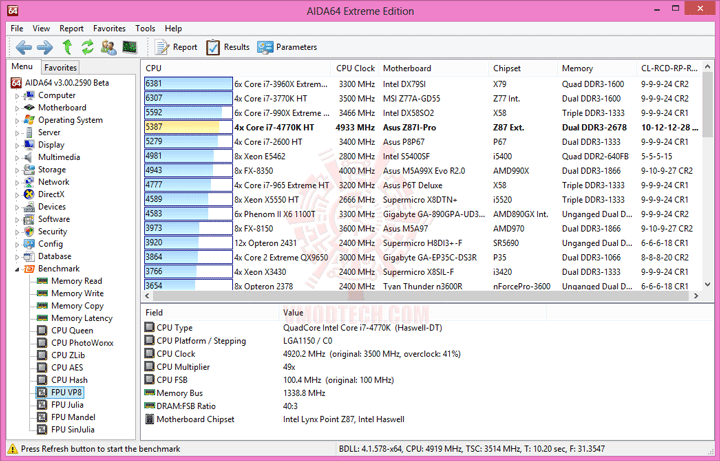
Task: Expand the Operating System tree node
Action: click(x=17, y=121)
